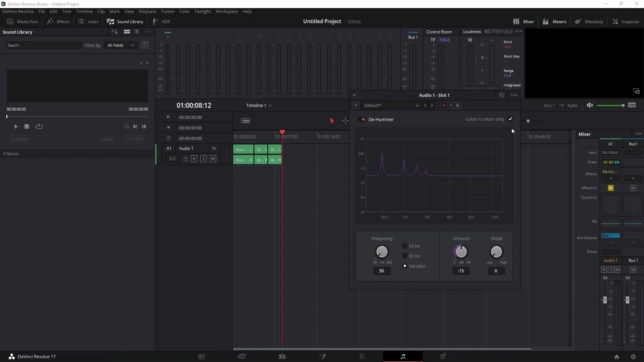Open the Fusion menu in menu bar
This screenshot has height=362, width=644.
pyautogui.click(x=167, y=11)
